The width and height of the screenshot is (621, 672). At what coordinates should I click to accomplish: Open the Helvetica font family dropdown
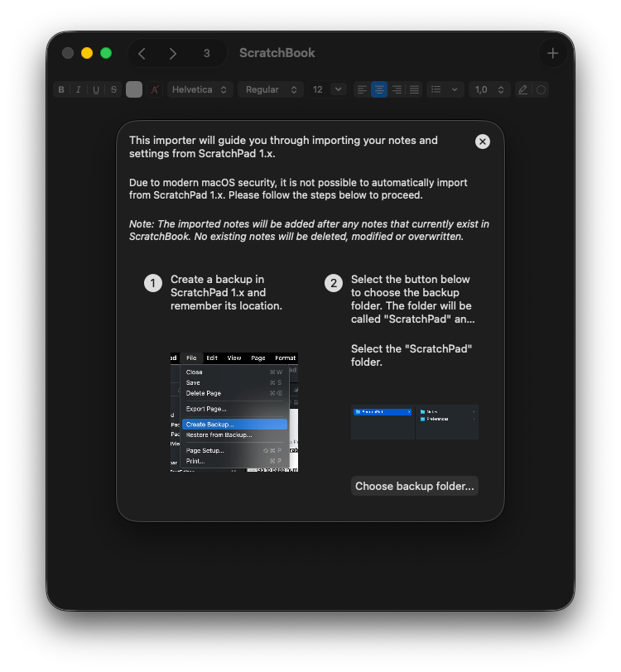[200, 89]
